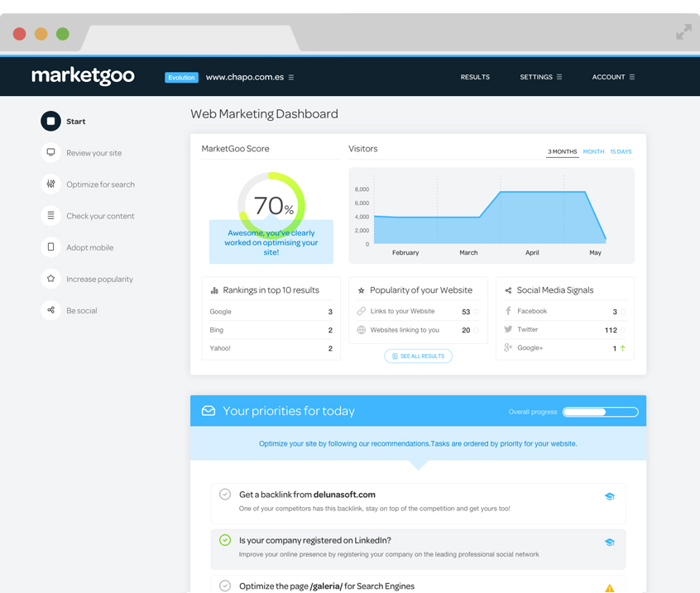Click the Start sidebar icon
Viewport: 700px width, 593px height.
coord(51,122)
